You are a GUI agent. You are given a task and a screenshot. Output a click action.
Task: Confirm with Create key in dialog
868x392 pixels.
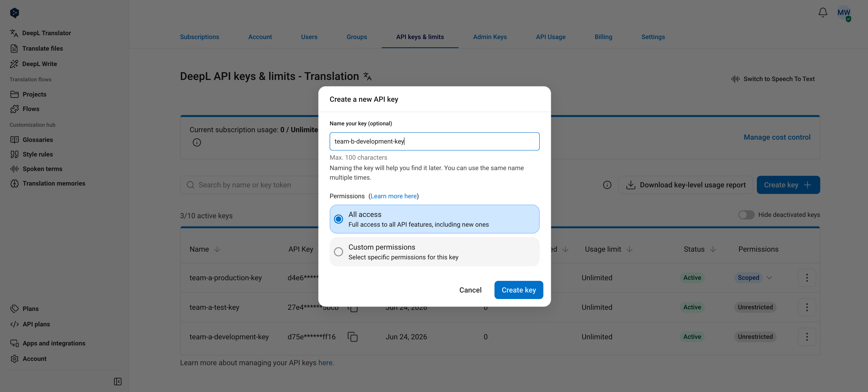(519, 290)
